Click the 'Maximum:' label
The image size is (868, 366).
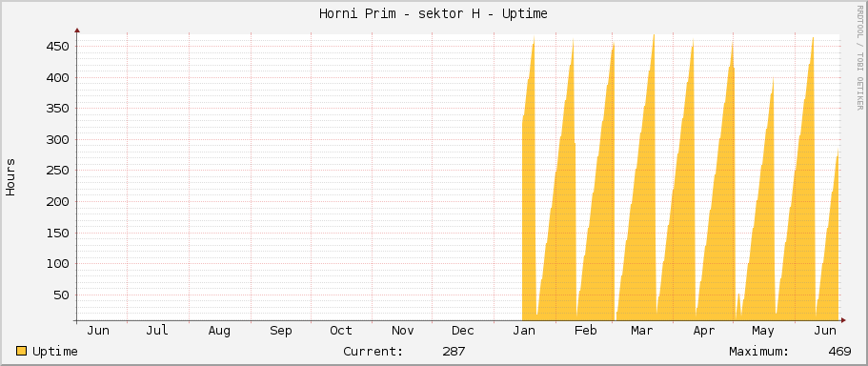tap(759, 352)
